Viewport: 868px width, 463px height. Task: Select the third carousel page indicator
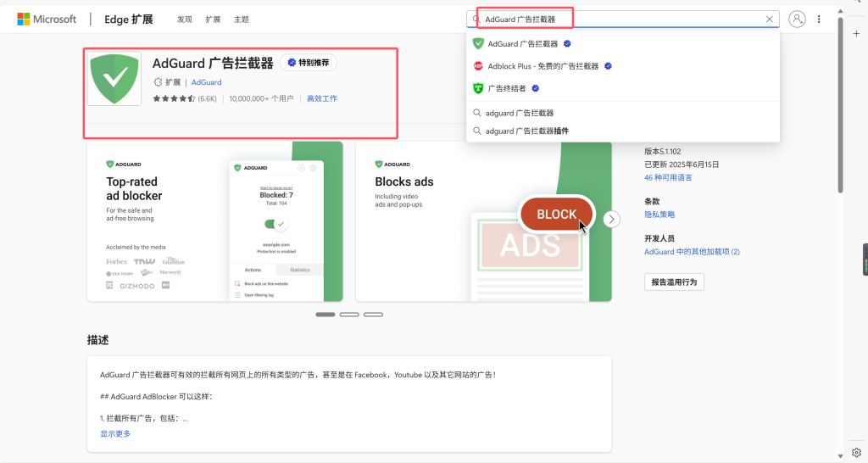(x=373, y=315)
